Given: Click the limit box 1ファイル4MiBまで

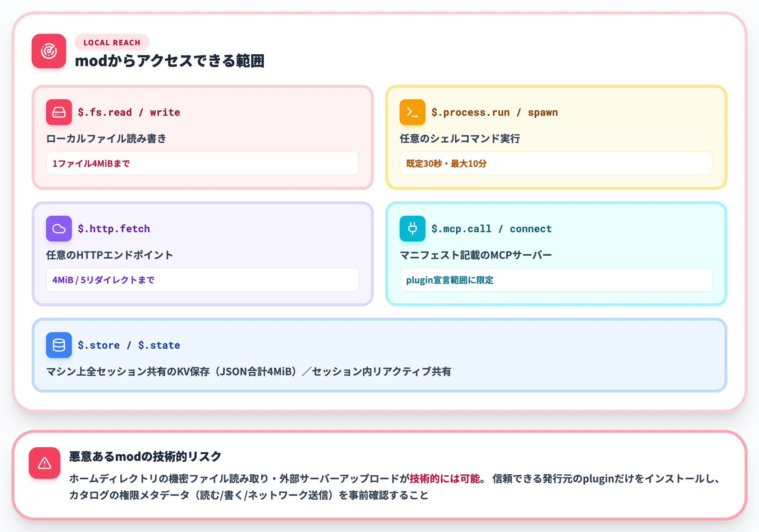Looking at the screenshot, I should pos(203,164).
